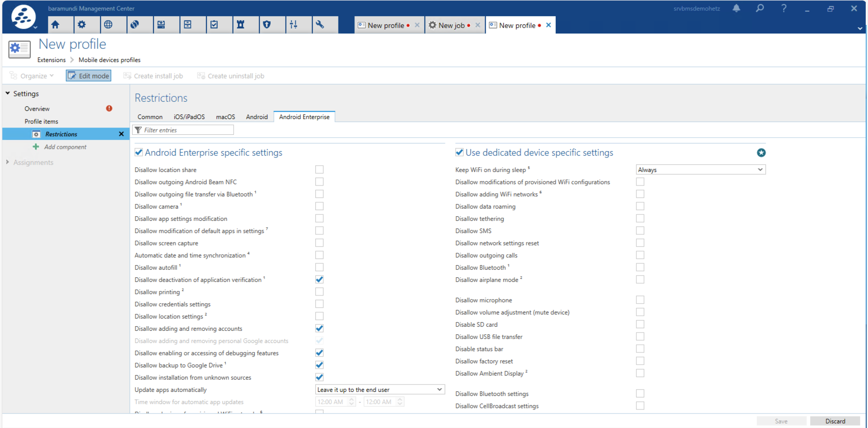The image size is (868, 428).
Task: Expand the Assignments tree node
Action: coord(8,162)
